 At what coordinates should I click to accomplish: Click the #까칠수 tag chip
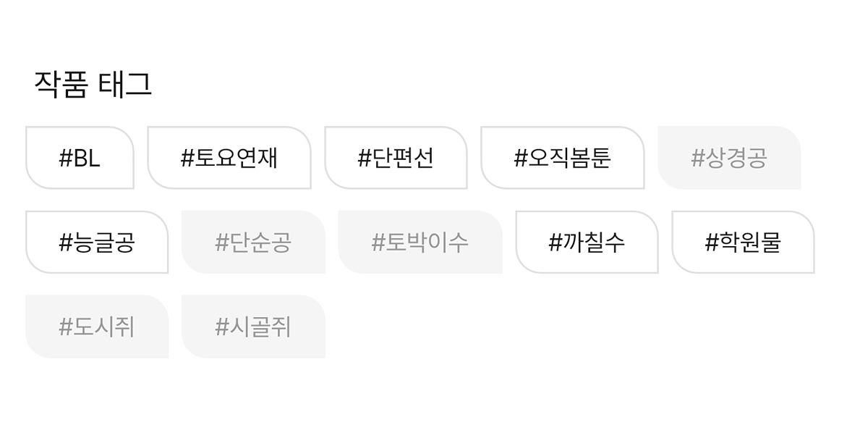coord(587,243)
